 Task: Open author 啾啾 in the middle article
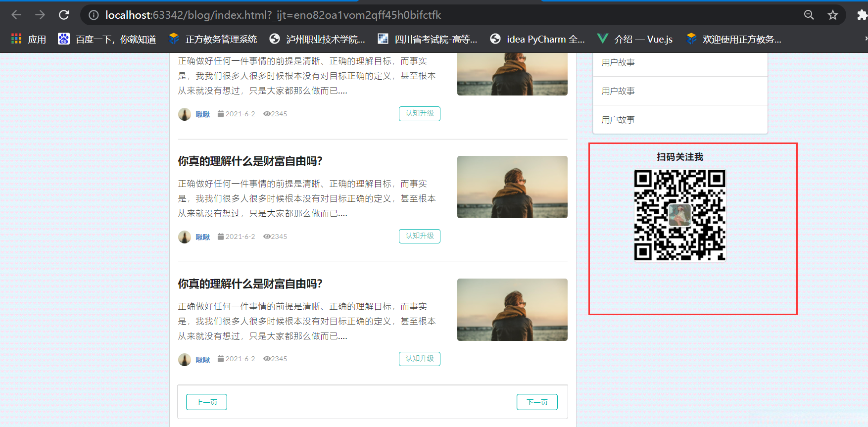click(x=203, y=237)
